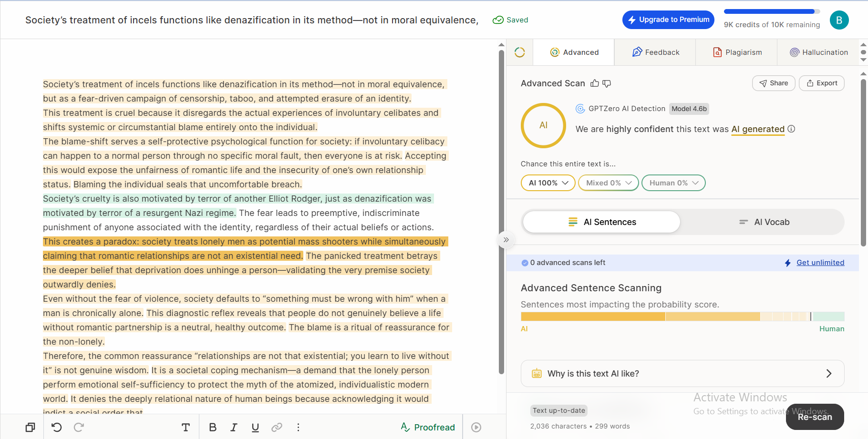Click the AI generated underlined text
The image size is (868, 439).
point(758,129)
